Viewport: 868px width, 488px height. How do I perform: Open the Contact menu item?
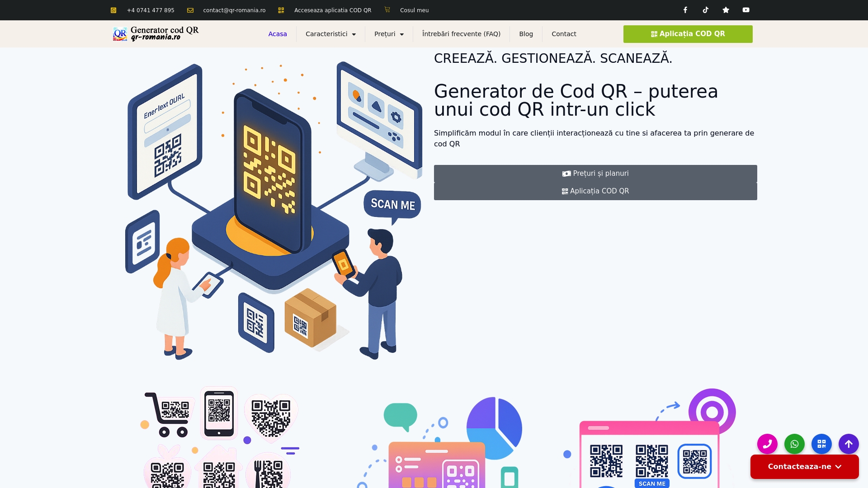[564, 34]
